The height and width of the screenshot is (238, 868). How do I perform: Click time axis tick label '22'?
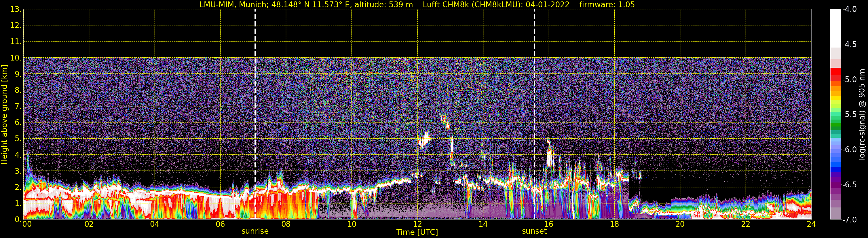pyautogui.click(x=746, y=224)
